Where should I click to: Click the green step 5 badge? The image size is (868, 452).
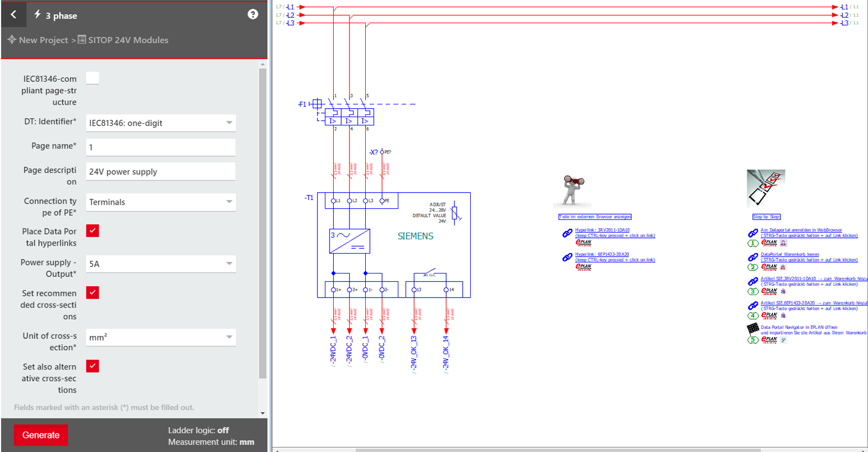[753, 340]
